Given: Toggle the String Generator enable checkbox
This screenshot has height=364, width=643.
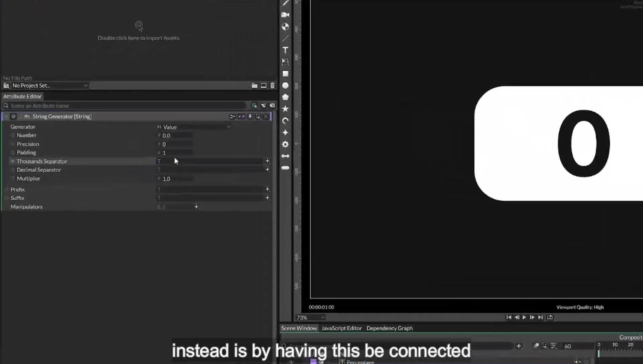Looking at the screenshot, I should click(13, 116).
